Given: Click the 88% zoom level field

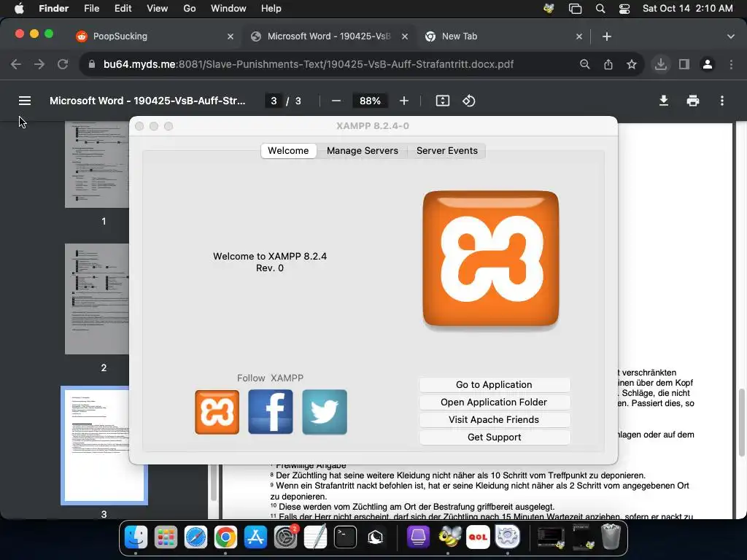Looking at the screenshot, I should click(x=370, y=101).
